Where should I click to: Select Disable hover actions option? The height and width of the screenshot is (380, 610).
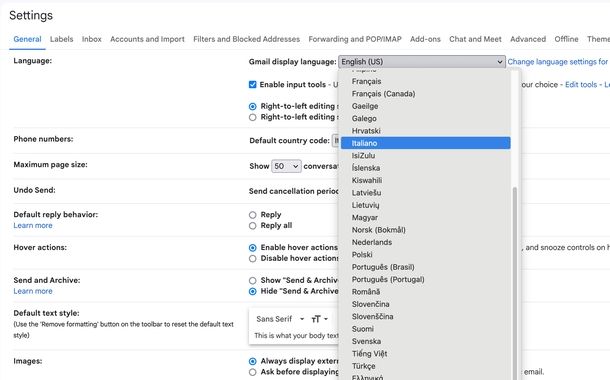252,258
